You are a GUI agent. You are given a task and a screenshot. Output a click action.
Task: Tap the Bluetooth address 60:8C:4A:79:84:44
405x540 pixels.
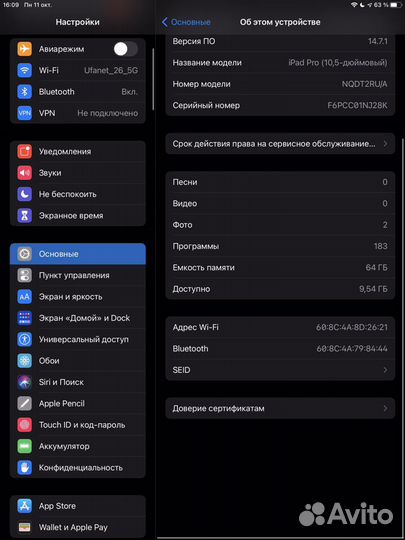click(352, 349)
